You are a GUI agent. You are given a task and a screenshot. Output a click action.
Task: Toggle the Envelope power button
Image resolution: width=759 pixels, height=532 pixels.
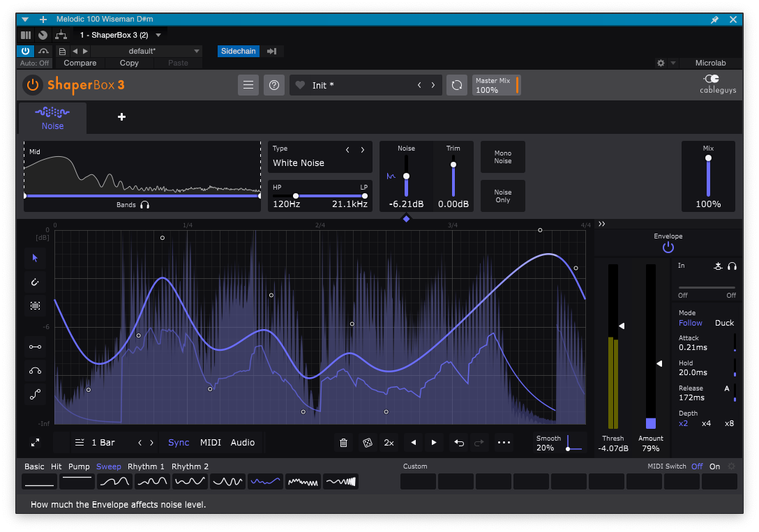tap(668, 248)
